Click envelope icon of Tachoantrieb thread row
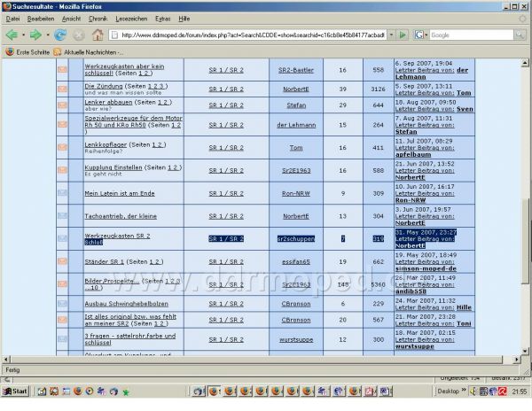This screenshot has width=532, height=411. click(62, 215)
